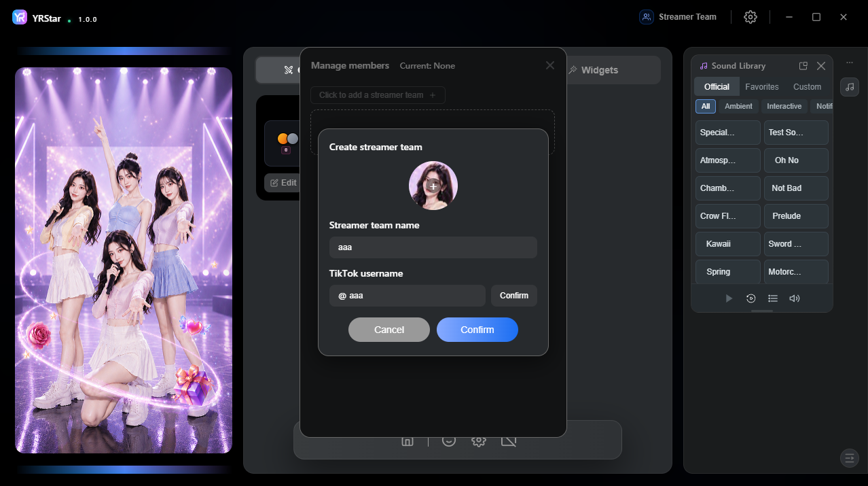Play the Spring sound

(728, 272)
